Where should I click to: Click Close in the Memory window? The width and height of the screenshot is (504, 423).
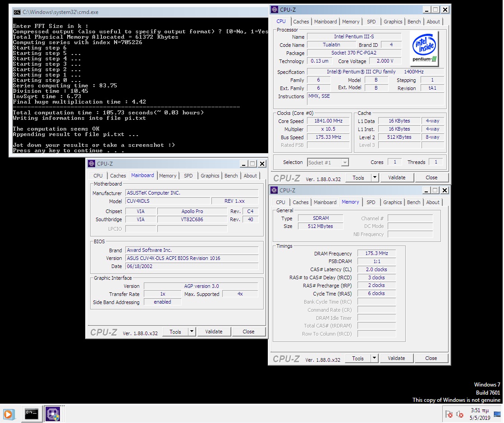(x=431, y=358)
